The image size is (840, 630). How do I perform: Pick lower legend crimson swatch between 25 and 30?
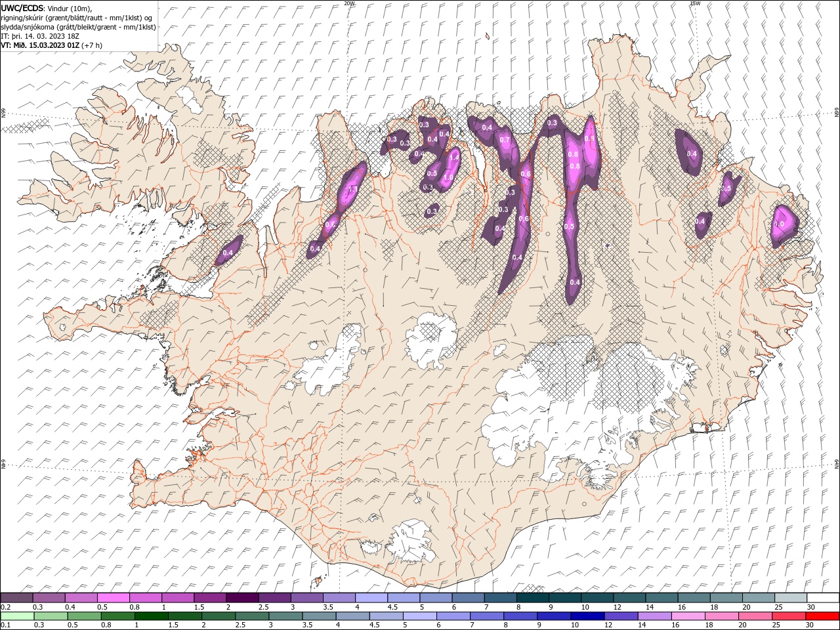click(788, 616)
